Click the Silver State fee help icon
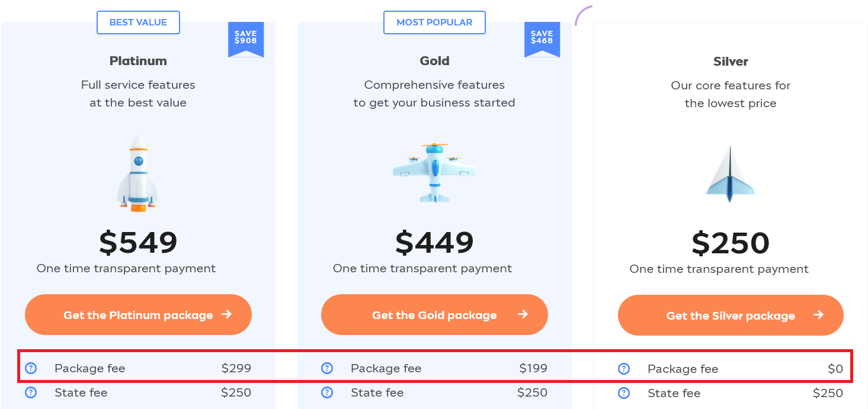Image resolution: width=868 pixels, height=409 pixels. point(624,393)
